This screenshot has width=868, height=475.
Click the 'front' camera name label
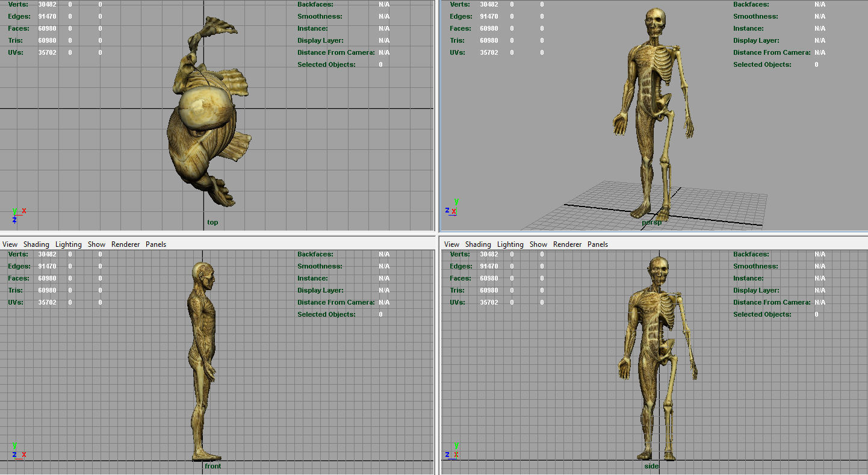(212, 466)
